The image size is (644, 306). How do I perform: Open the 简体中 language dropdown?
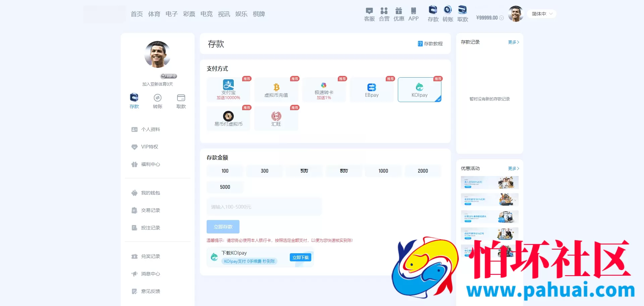pos(542,14)
